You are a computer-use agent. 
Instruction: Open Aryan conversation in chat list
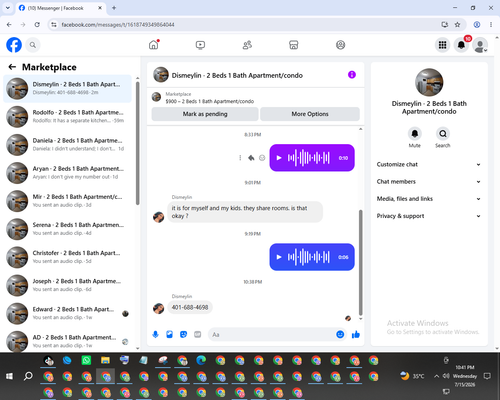67,173
